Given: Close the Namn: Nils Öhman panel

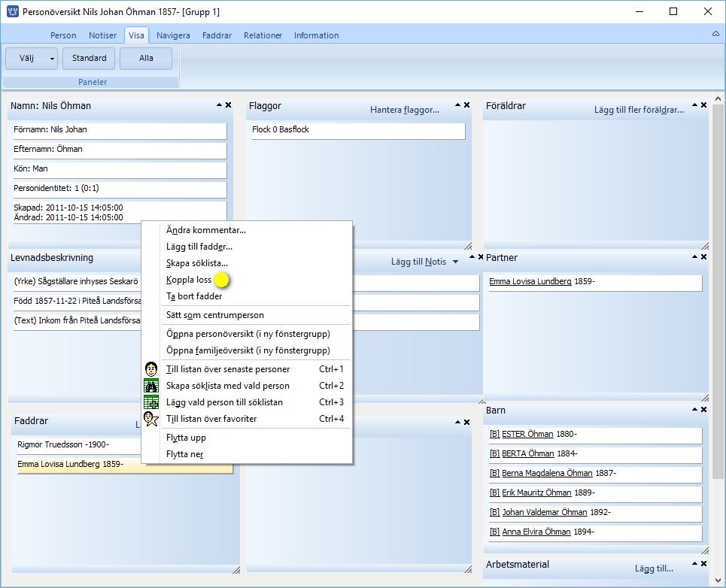Looking at the screenshot, I should click(x=228, y=105).
